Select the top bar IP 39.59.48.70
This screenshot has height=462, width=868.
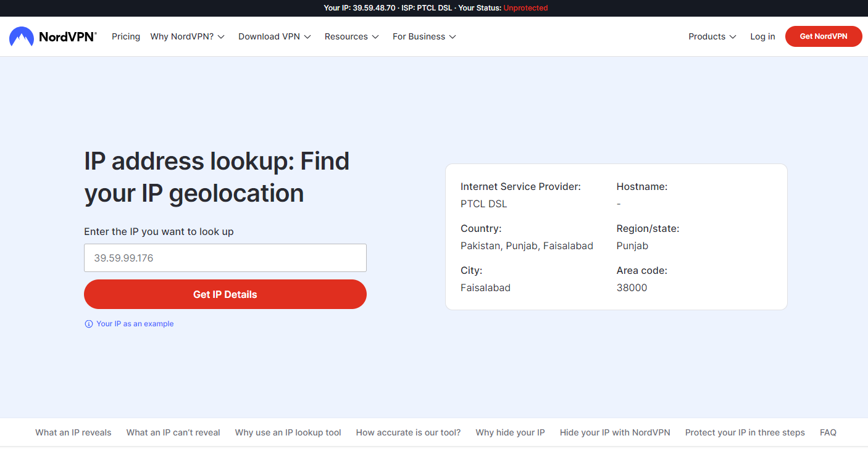click(374, 8)
